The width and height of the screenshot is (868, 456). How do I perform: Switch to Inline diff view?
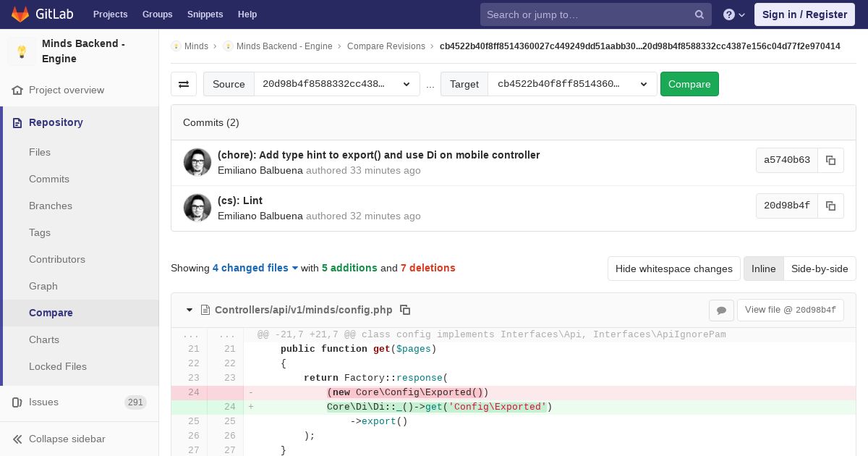(764, 269)
